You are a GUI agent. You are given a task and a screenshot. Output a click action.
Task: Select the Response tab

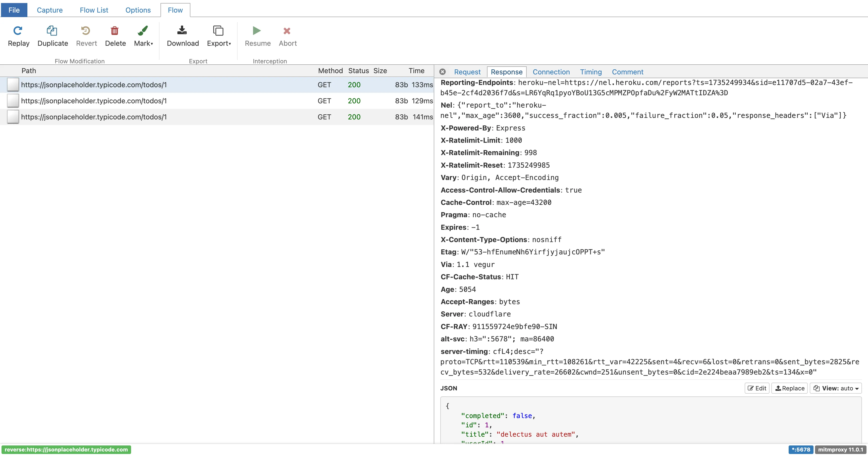point(506,72)
